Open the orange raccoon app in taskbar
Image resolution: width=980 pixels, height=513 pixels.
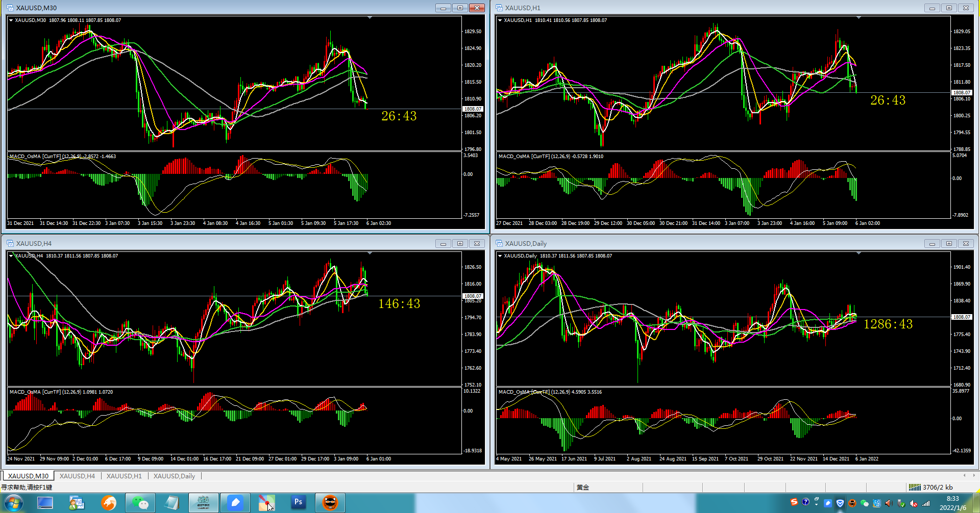coord(330,503)
